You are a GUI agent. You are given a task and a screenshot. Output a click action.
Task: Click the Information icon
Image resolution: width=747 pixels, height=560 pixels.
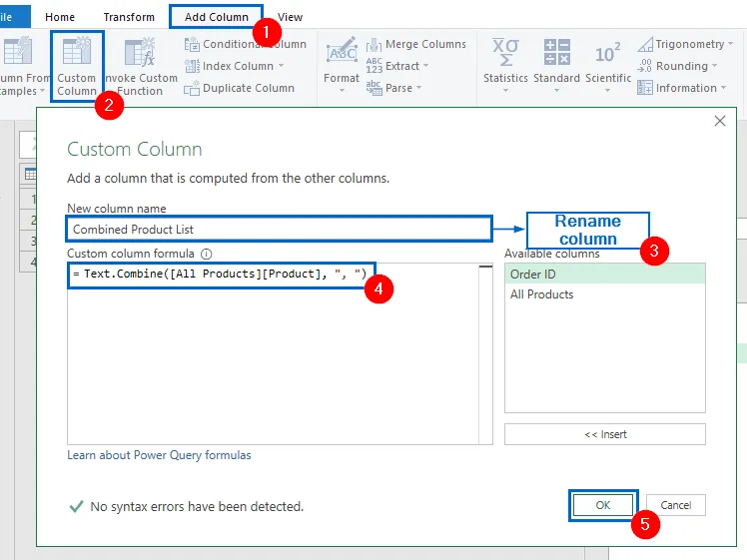tap(644, 88)
